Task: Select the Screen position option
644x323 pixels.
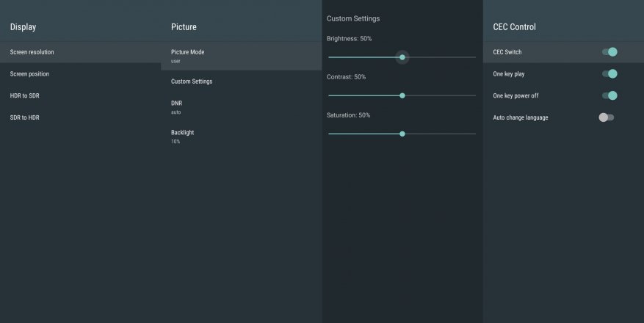Action: coord(29,74)
